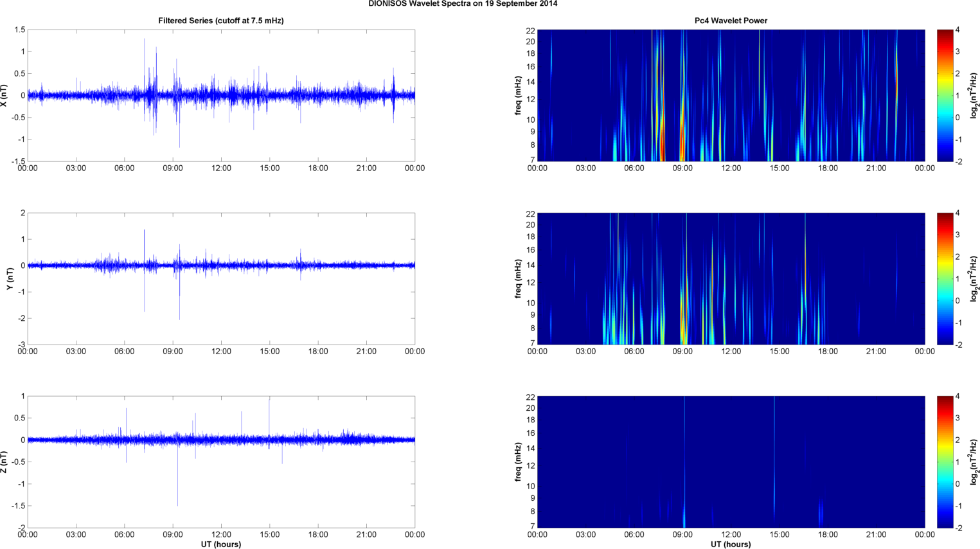Click the log2(nT²/Hz) label of the bottom colorbar

[974, 462]
